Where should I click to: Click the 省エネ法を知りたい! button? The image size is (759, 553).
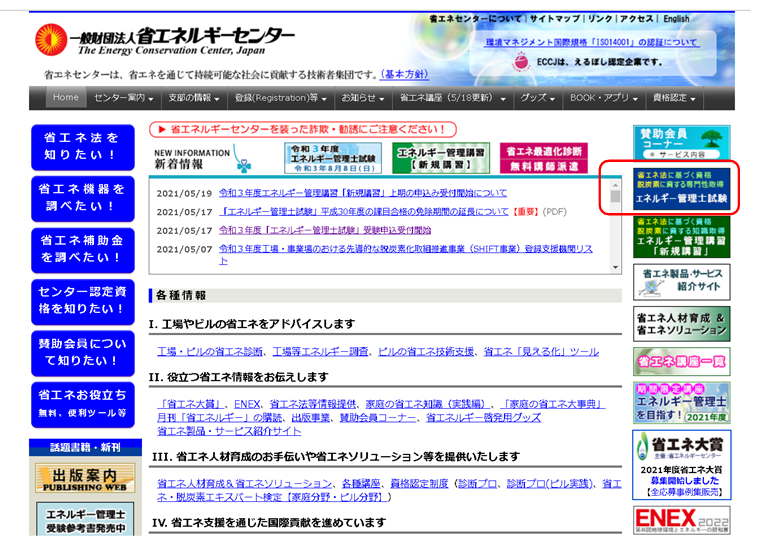(x=83, y=147)
